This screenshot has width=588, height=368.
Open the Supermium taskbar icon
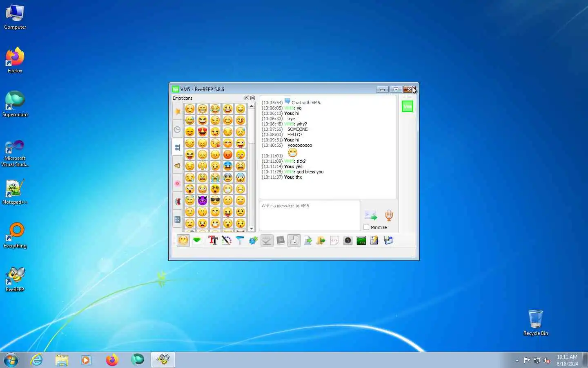(x=138, y=360)
